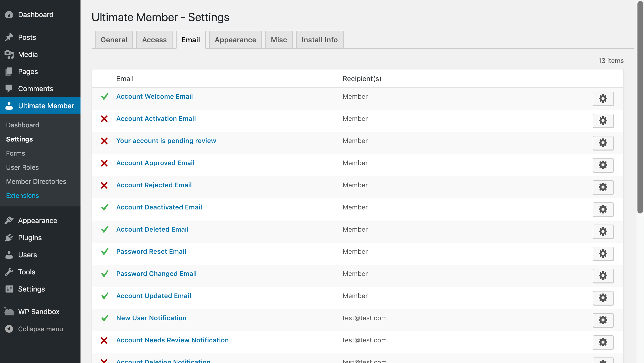The width and height of the screenshot is (644, 363).
Task: Click the Media icon in the sidebar
Action: point(9,54)
